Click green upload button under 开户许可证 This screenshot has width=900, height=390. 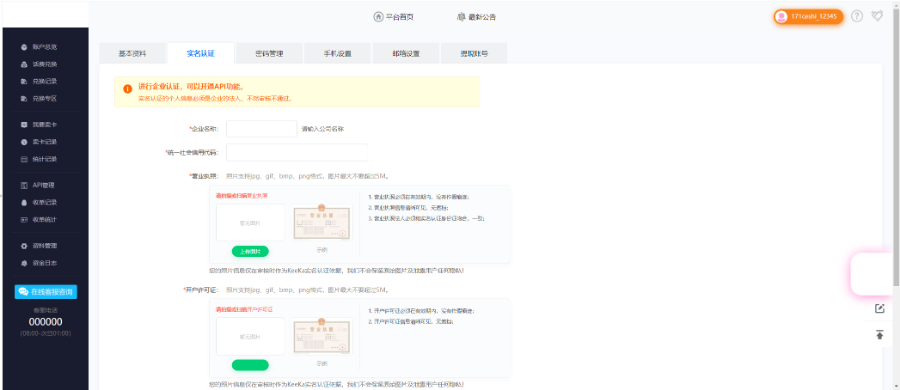click(250, 365)
